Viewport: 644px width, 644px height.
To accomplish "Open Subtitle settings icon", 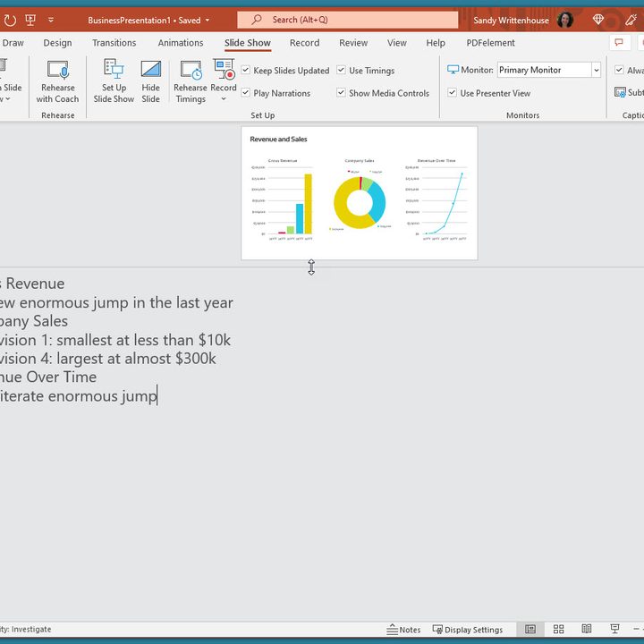I will click(620, 92).
